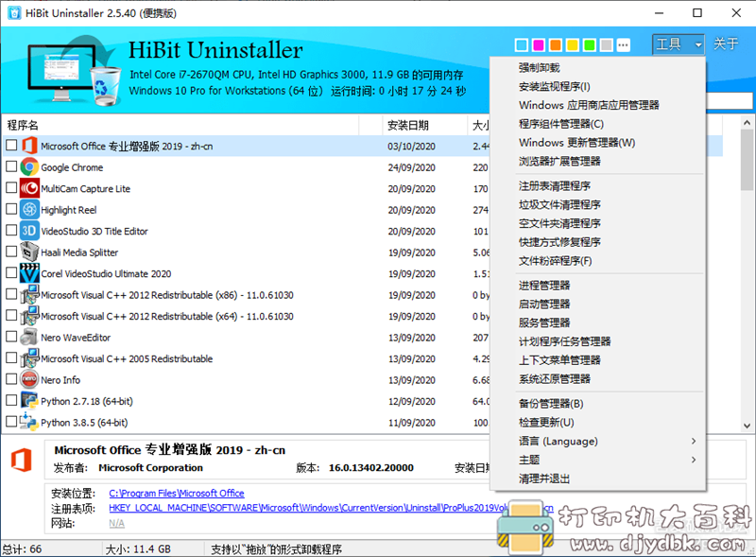Open 备份管理器(B) menu entry
Image resolution: width=756 pixels, height=557 pixels.
coord(598,404)
